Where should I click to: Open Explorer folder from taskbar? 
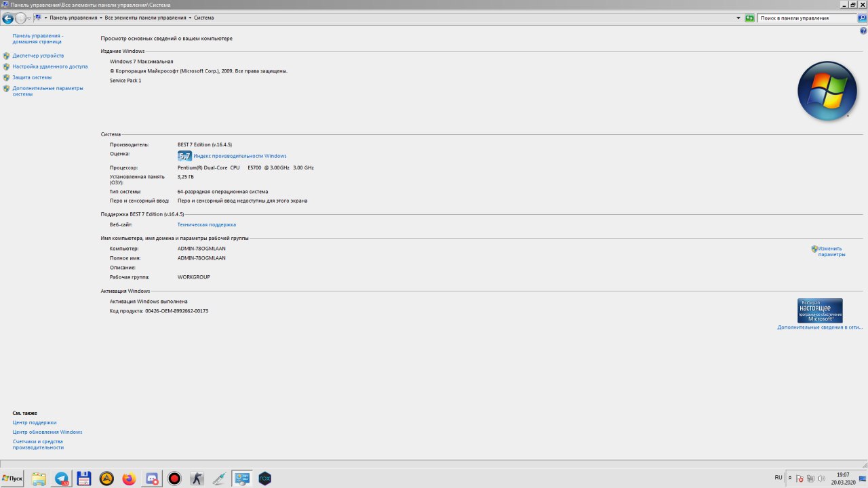(39, 479)
